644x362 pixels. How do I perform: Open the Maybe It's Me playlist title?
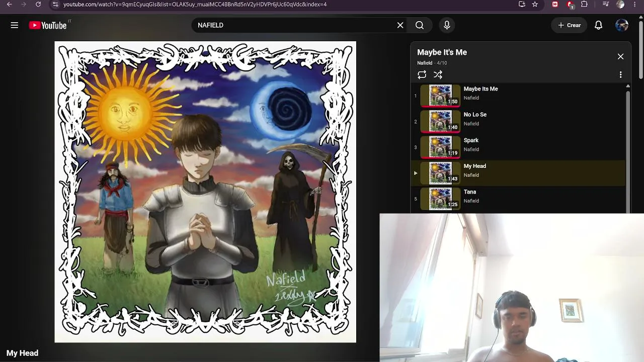tap(442, 52)
